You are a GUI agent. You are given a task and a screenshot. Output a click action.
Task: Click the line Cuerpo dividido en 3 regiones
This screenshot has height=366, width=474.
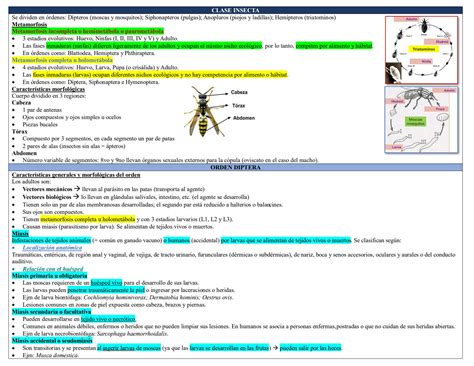49,96
